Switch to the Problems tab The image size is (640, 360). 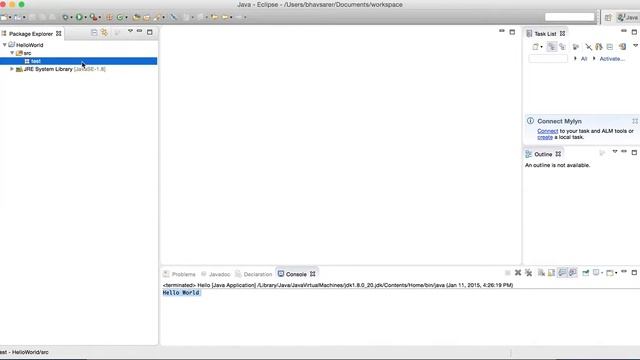pos(179,274)
